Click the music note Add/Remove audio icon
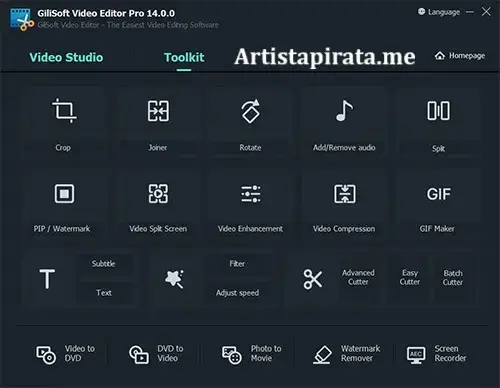The height and width of the screenshot is (388, 500). point(344,111)
